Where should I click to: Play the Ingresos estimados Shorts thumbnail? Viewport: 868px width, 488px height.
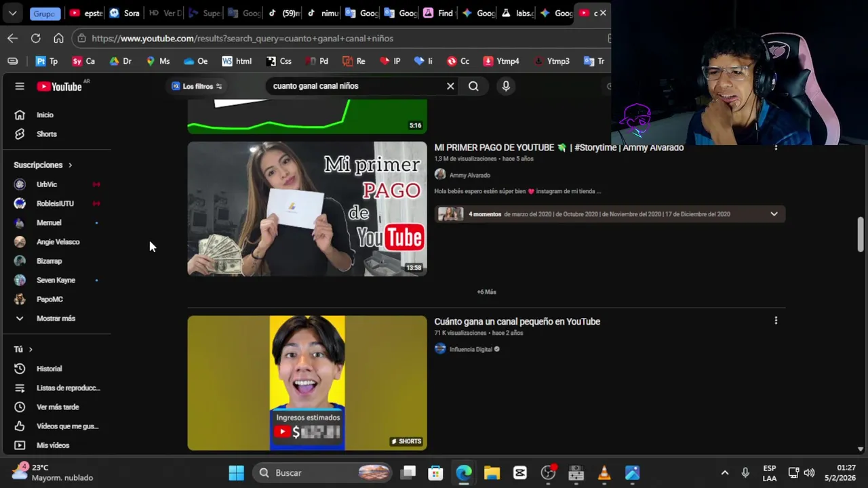click(307, 383)
